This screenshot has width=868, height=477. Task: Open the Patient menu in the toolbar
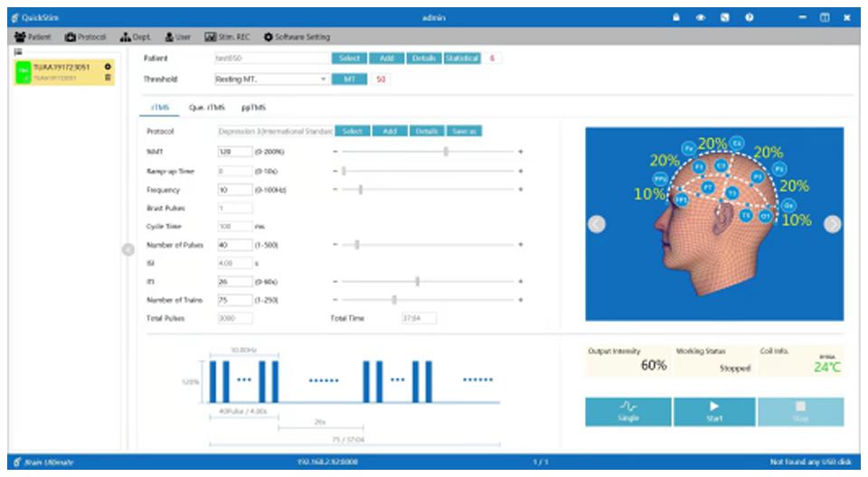(33, 37)
